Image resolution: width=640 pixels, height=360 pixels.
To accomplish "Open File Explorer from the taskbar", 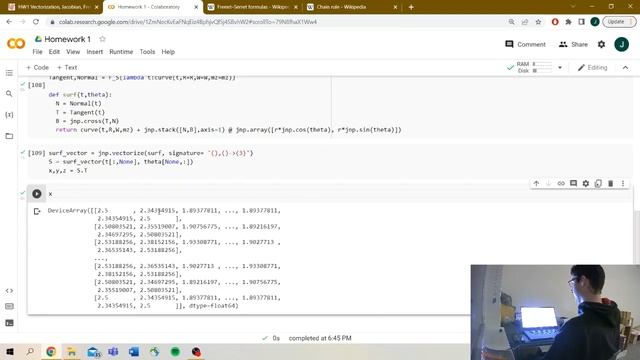I will 72,351.
